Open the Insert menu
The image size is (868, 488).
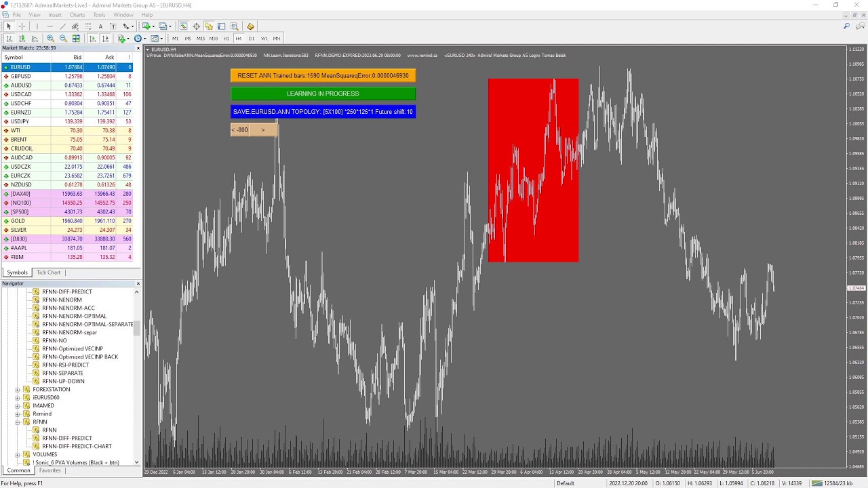pyautogui.click(x=54, y=15)
